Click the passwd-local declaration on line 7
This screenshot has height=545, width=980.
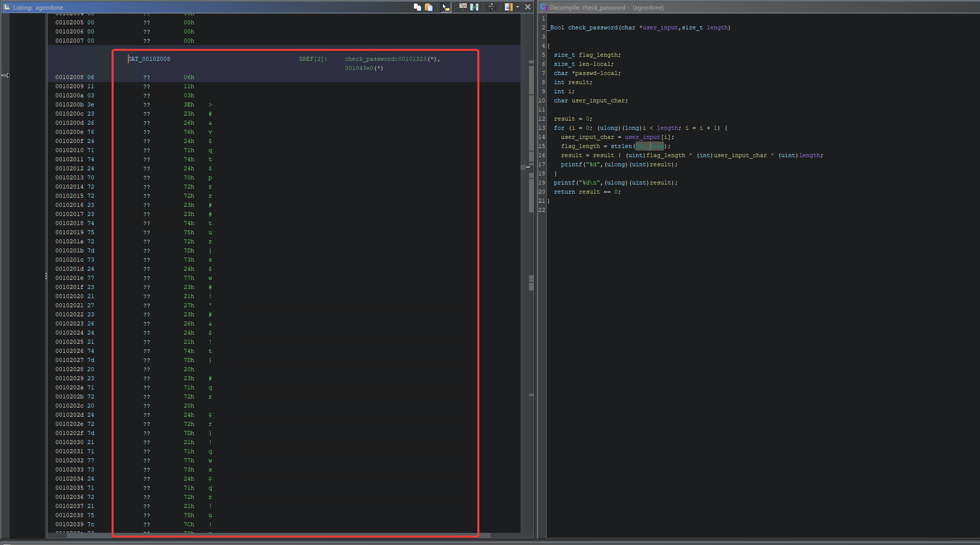587,73
